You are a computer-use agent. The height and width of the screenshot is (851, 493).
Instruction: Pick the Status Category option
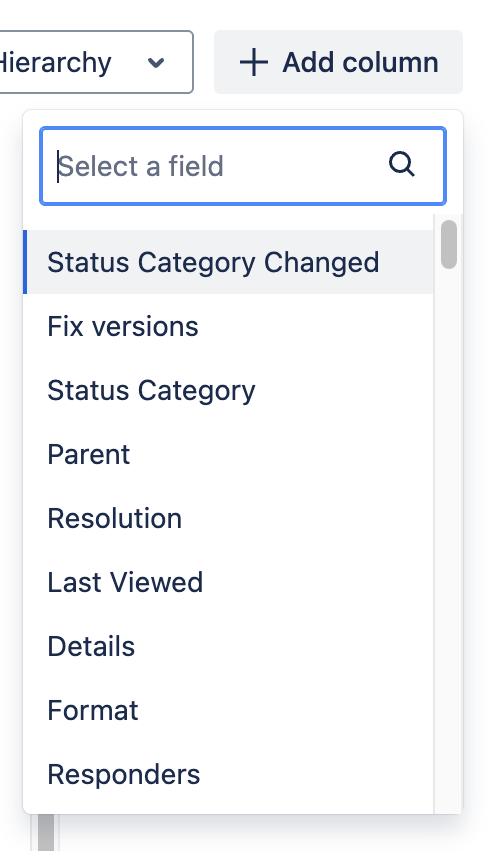(228, 390)
